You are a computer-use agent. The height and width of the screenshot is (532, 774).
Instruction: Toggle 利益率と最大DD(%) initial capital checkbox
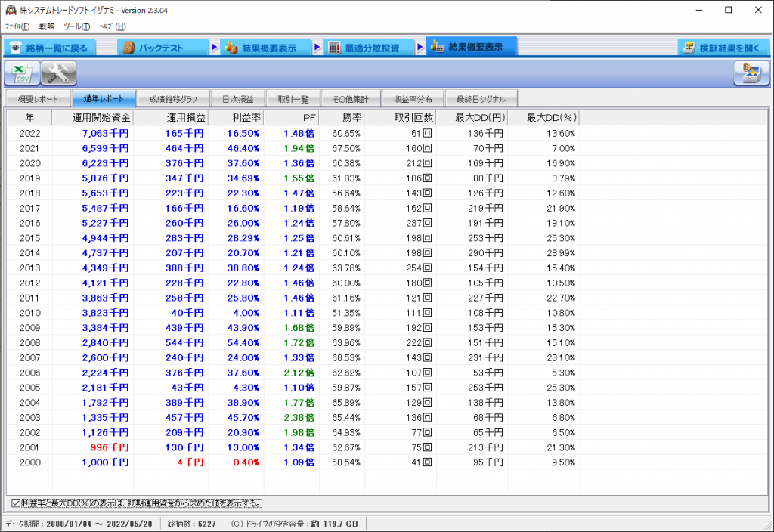[x=16, y=503]
